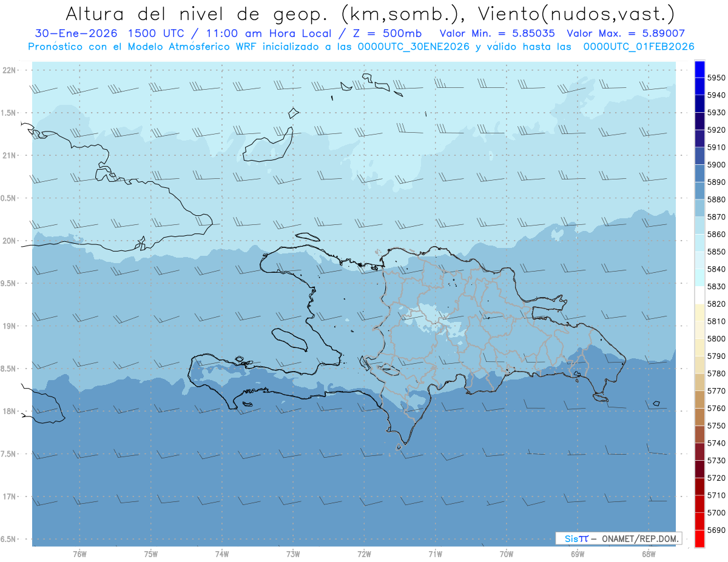
Task: Click the 68W longitude label
Action: (649, 554)
